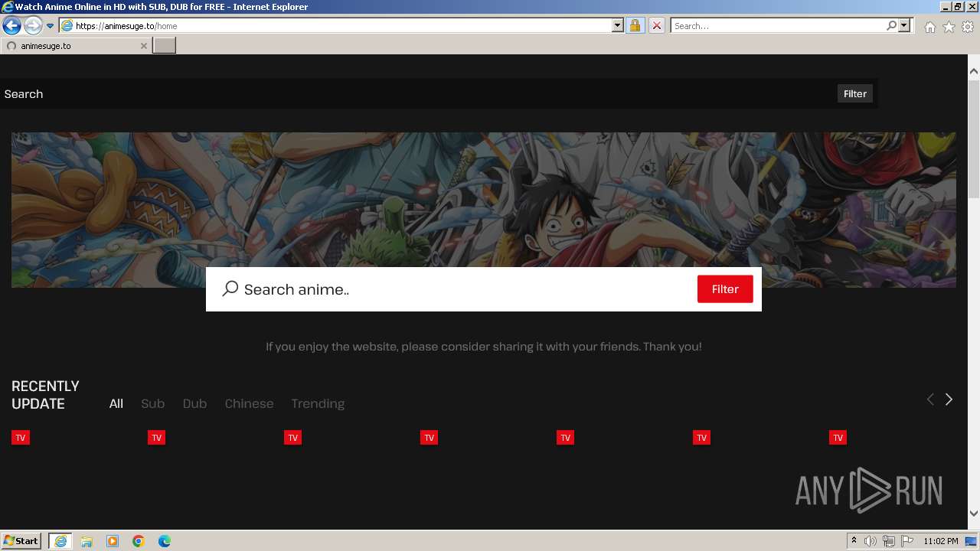Open Favorites star icon
The width and height of the screenshot is (980, 551).
click(x=949, y=27)
